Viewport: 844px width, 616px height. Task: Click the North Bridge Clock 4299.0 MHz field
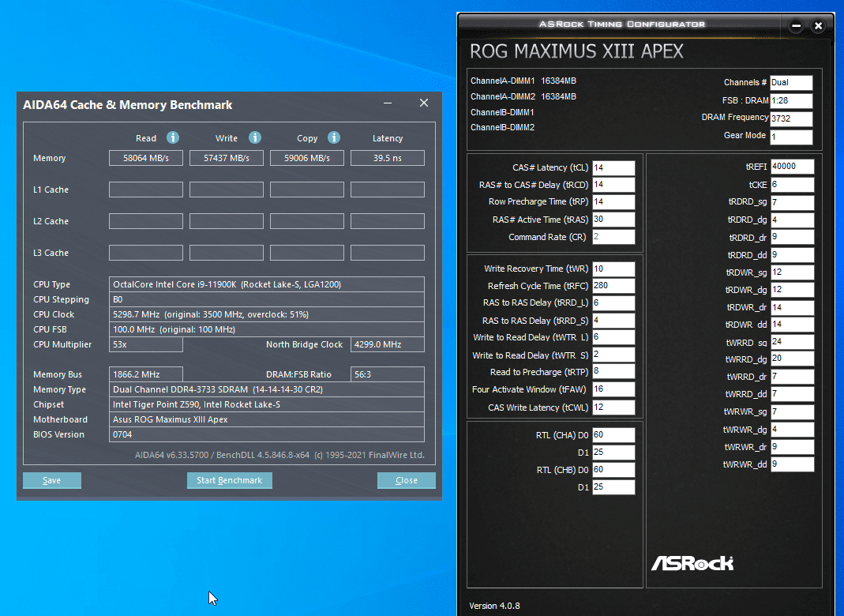click(388, 344)
